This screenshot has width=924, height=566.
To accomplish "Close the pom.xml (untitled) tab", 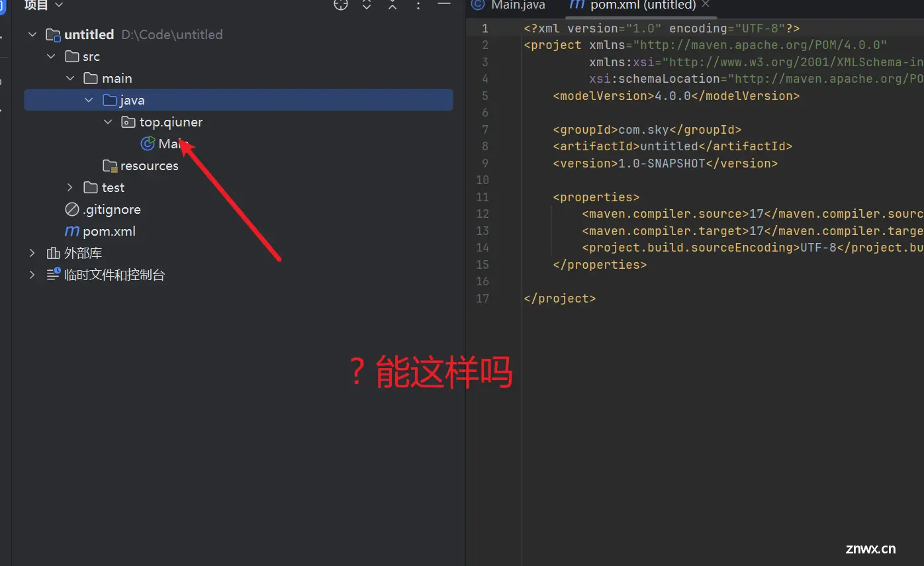I will (x=706, y=4).
